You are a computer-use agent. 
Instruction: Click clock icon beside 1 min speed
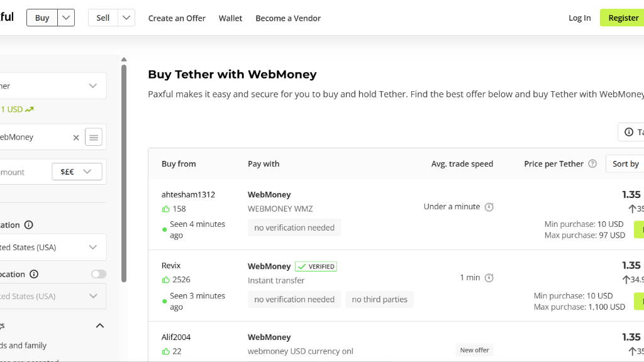coord(489,278)
